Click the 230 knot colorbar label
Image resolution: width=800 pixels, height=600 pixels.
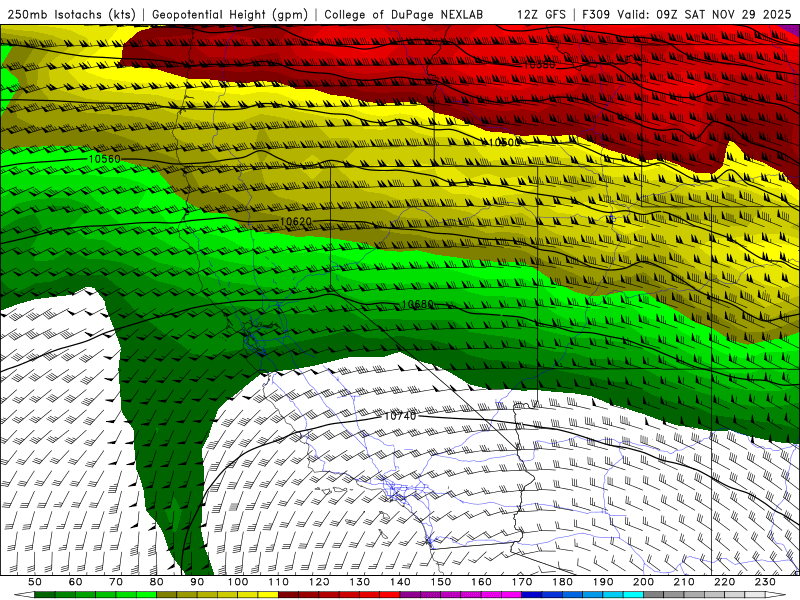[x=765, y=582]
